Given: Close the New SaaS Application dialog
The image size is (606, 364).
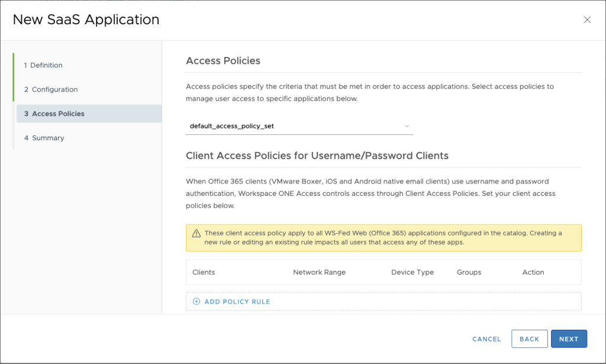Looking at the screenshot, I should (587, 20).
